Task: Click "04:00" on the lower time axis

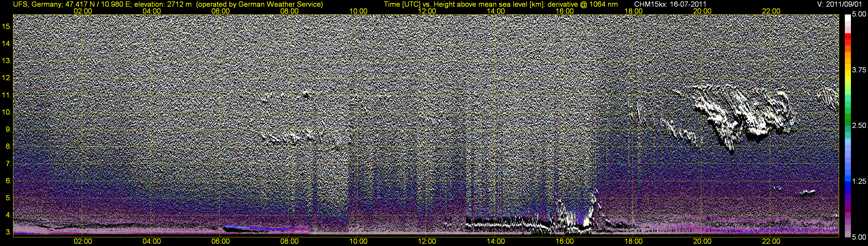Action: coord(152,242)
